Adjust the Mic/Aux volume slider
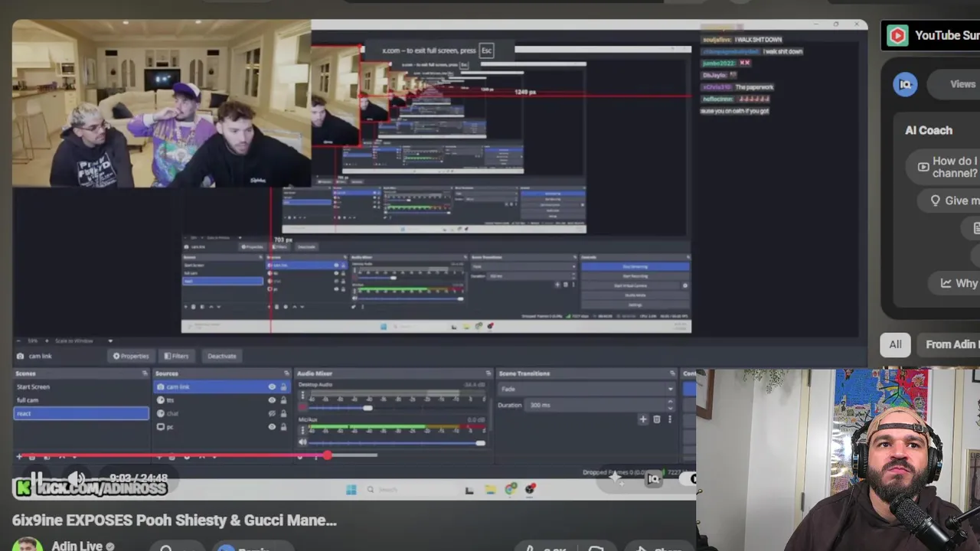Screen dimensions: 980x551 tap(479, 442)
